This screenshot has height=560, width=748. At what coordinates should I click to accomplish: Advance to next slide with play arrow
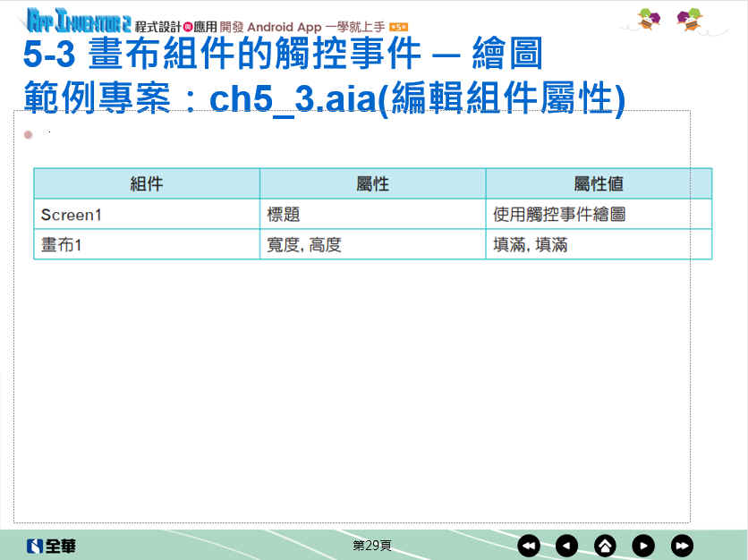(x=643, y=546)
